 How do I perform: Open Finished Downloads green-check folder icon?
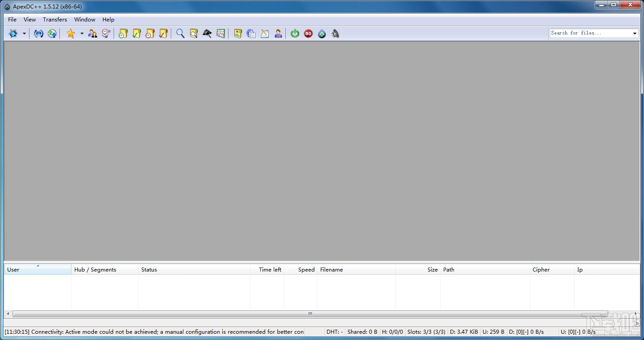click(x=136, y=34)
